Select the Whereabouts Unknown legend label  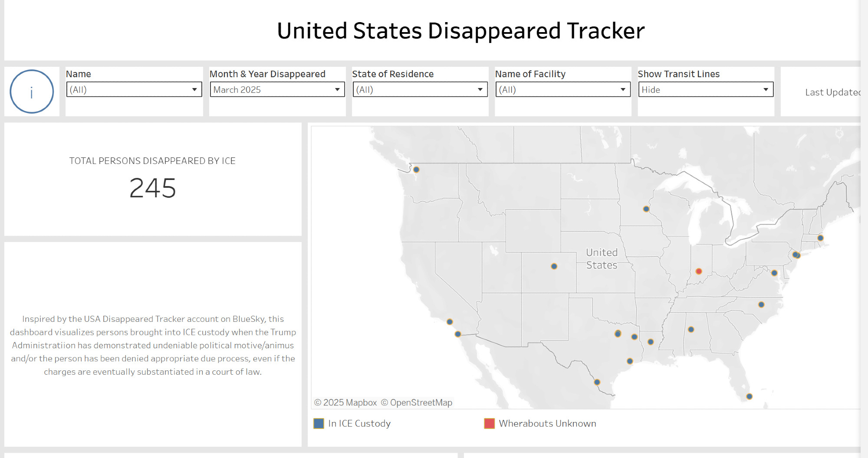click(x=547, y=423)
